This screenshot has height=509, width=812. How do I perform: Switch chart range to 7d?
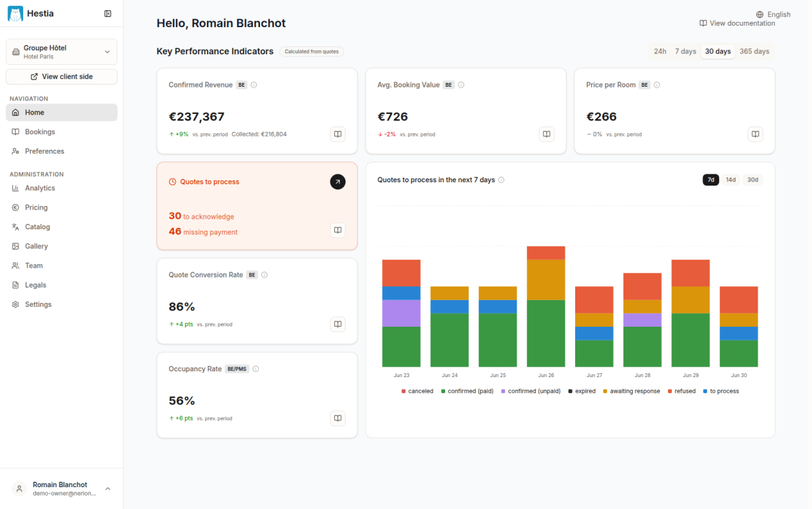pos(710,180)
